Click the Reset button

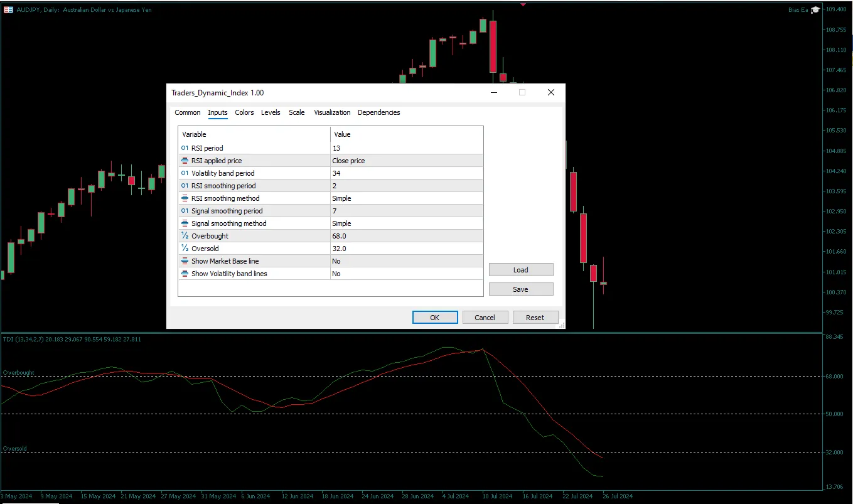pos(535,318)
